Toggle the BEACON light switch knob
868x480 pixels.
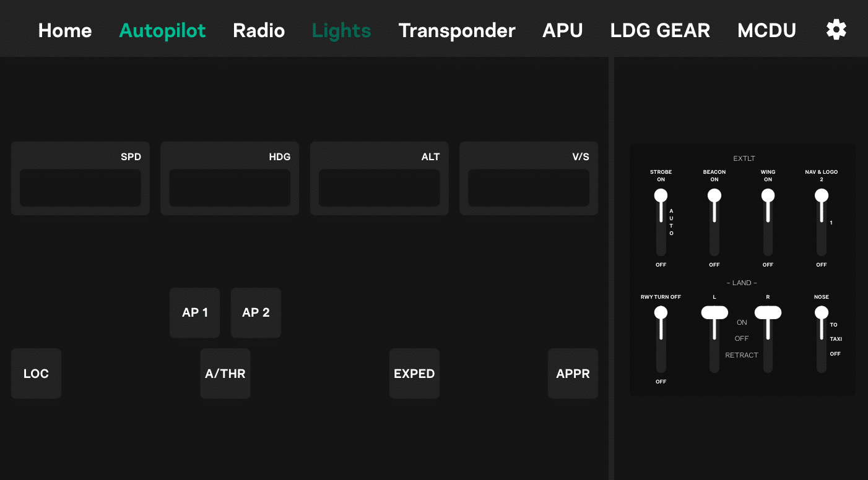[x=714, y=196]
